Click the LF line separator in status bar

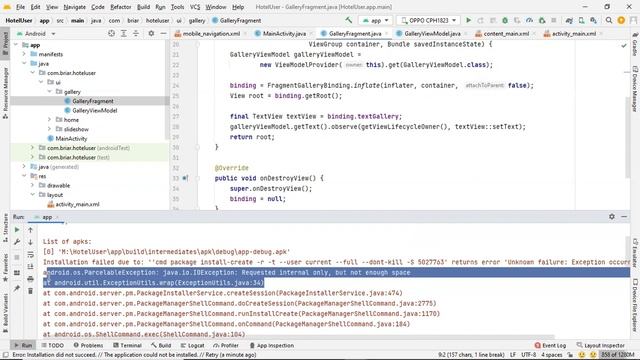513,355
